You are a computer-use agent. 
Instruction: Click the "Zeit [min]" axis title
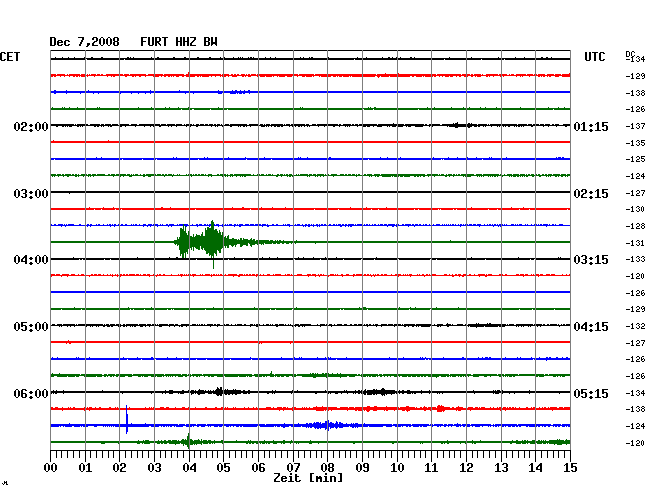tap(308, 478)
